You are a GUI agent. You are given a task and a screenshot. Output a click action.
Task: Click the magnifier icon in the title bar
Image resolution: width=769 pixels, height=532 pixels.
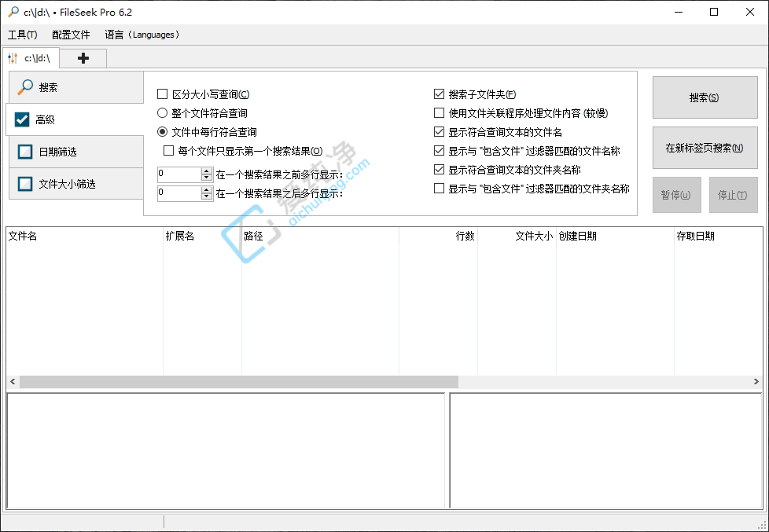[13, 12]
